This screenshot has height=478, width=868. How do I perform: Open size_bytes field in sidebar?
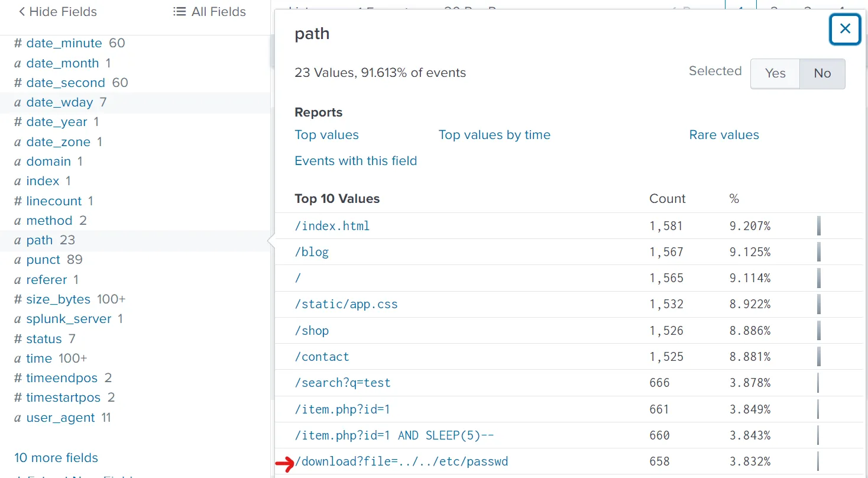click(59, 299)
